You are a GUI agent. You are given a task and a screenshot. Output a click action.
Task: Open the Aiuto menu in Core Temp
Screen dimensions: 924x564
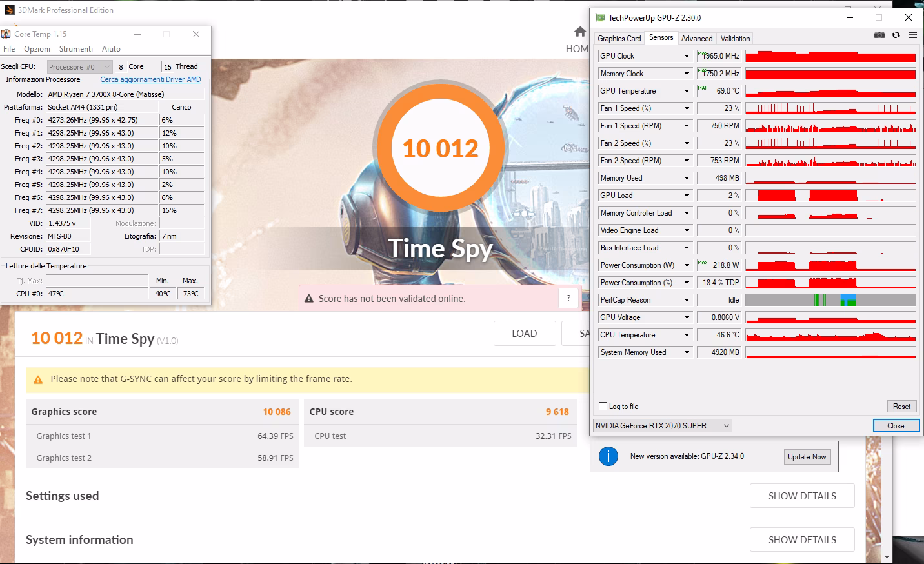pyautogui.click(x=111, y=49)
